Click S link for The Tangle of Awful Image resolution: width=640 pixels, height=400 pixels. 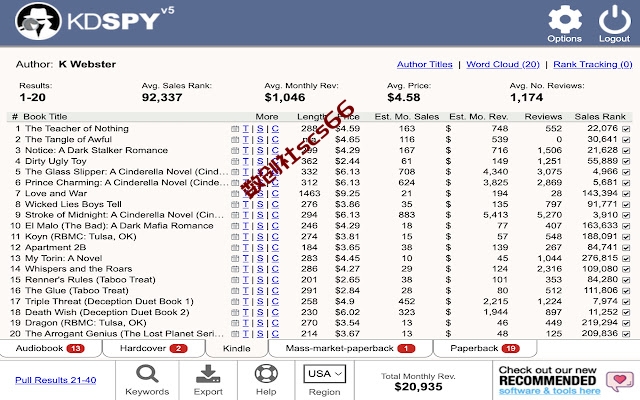260,140
